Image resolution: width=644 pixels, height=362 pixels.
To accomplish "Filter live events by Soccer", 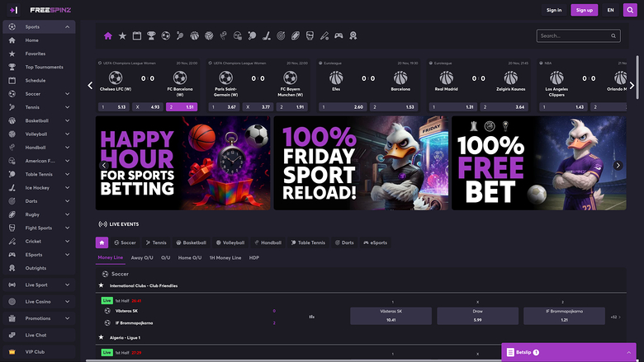I will point(125,242).
